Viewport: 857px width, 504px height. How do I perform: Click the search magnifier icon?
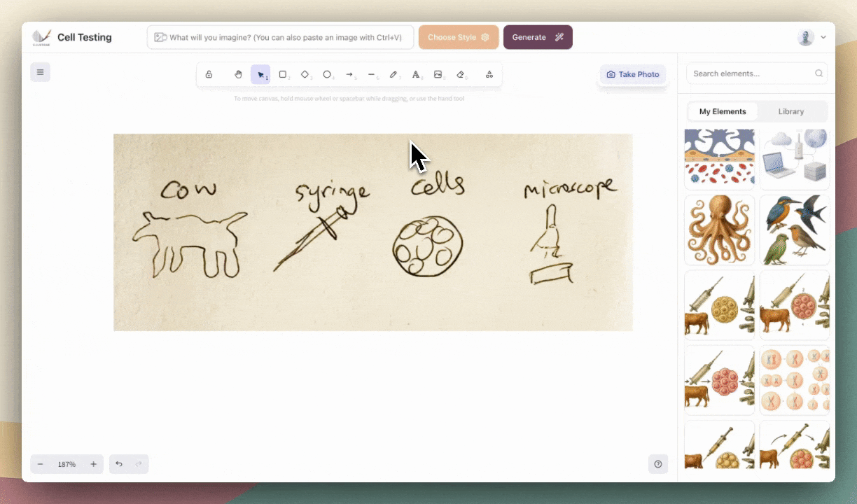coord(818,73)
